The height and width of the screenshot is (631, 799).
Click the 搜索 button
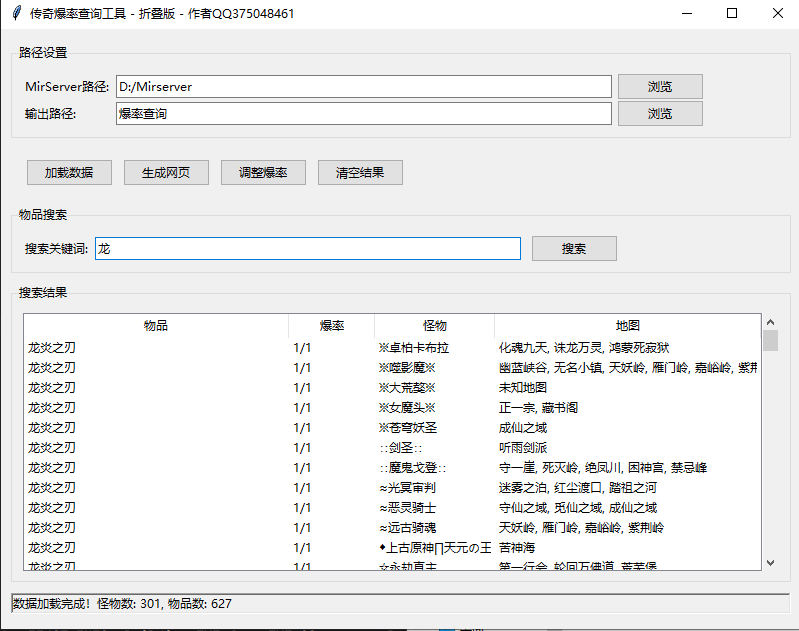pos(574,249)
